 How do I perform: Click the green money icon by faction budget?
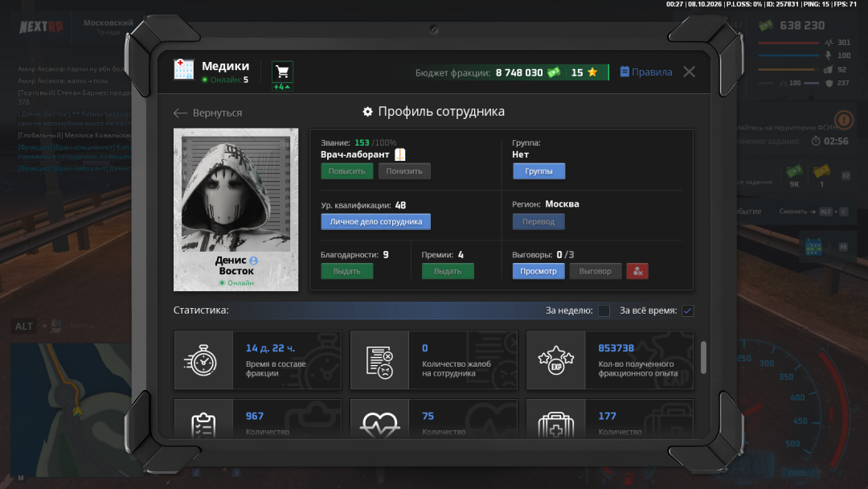tap(554, 72)
